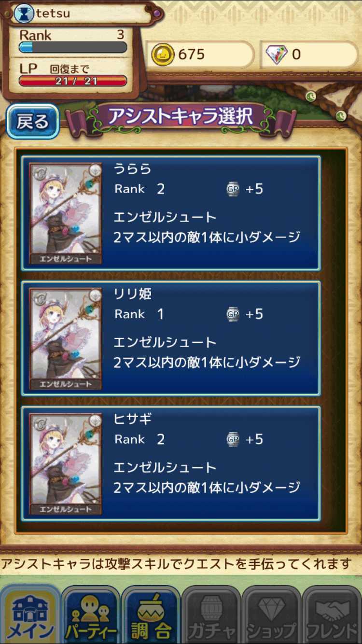Tap the GP icon in ヒサギ's row
Image resolution: width=362 pixels, height=644 pixels.
click(x=233, y=439)
